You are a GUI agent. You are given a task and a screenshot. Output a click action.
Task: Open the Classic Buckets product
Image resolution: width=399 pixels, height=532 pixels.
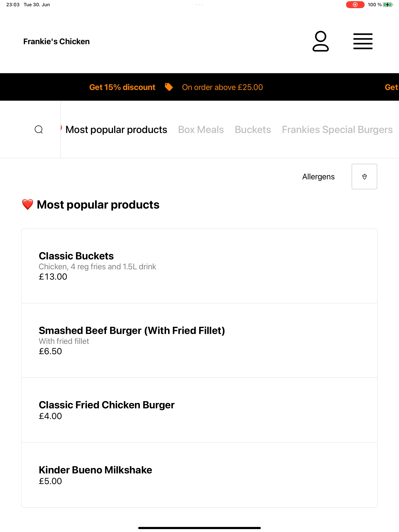coord(199,266)
